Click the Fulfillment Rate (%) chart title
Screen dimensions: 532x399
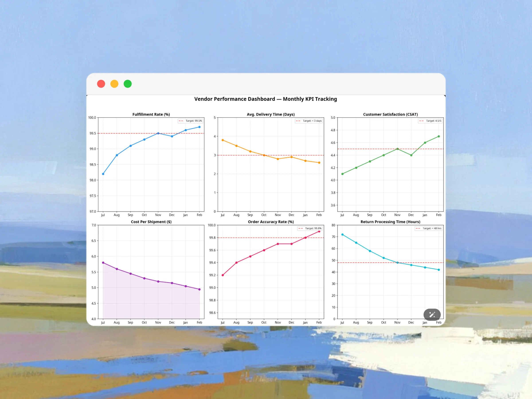(151, 114)
